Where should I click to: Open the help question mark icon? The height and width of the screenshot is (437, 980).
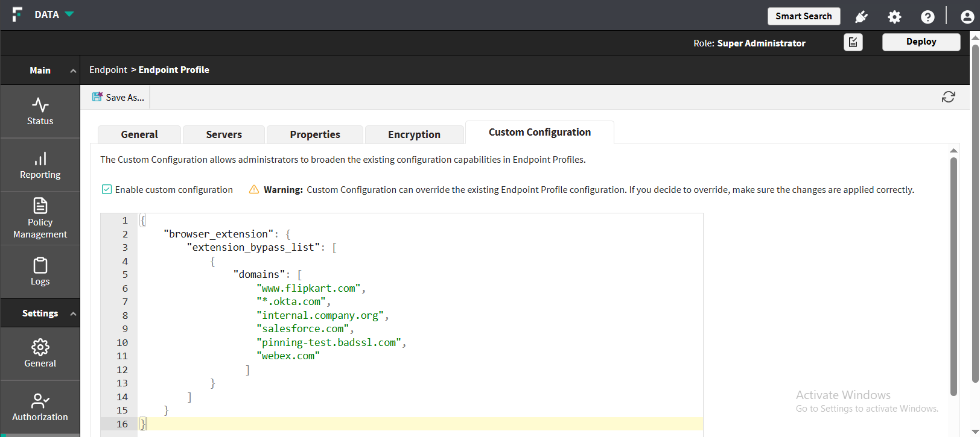tap(927, 17)
